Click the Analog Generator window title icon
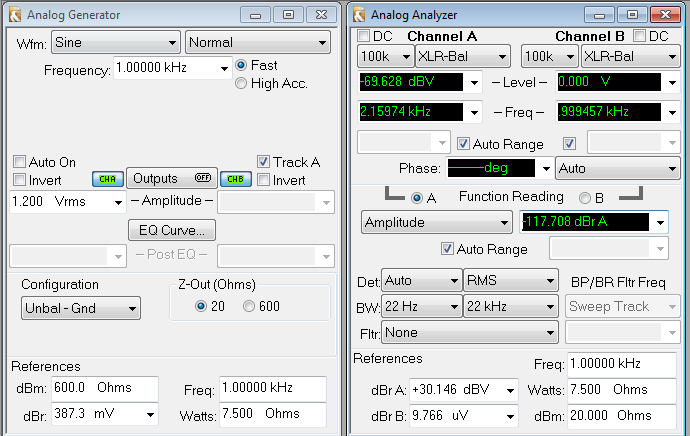The width and height of the screenshot is (690, 436). click(x=15, y=15)
